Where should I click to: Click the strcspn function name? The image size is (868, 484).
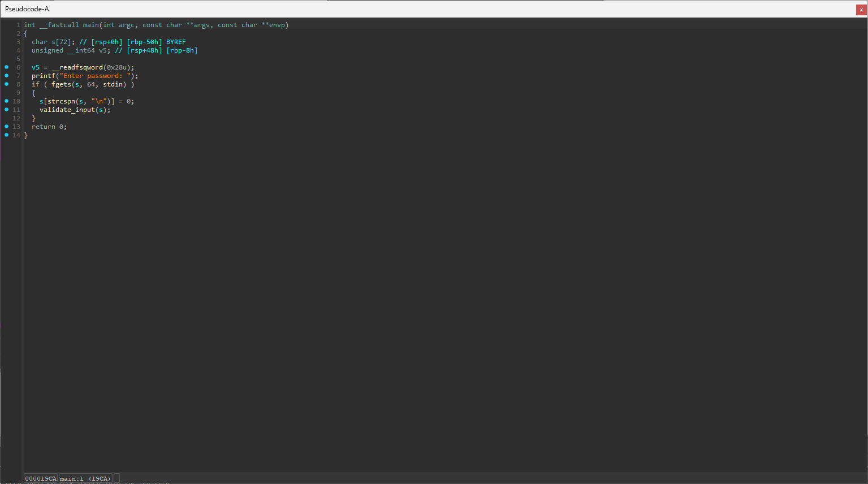click(x=61, y=101)
